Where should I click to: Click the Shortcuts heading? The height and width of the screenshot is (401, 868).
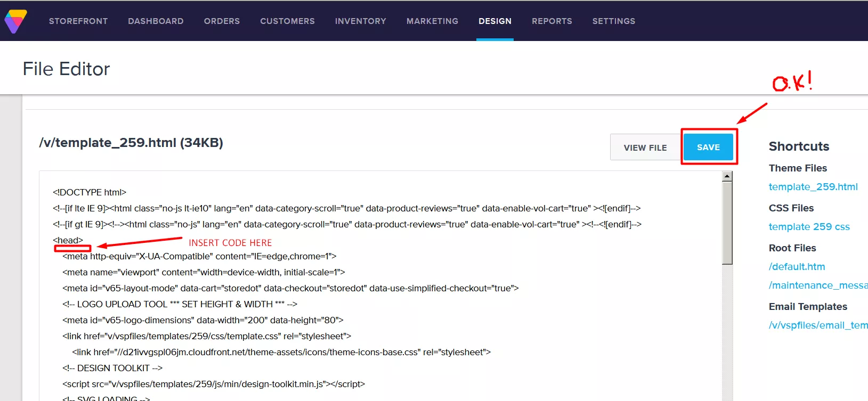point(799,146)
